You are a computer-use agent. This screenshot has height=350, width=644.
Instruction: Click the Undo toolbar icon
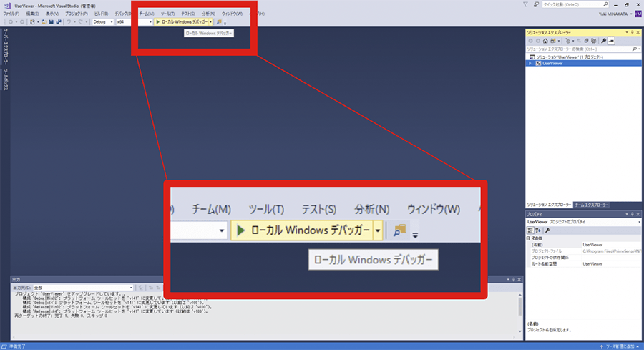point(69,21)
